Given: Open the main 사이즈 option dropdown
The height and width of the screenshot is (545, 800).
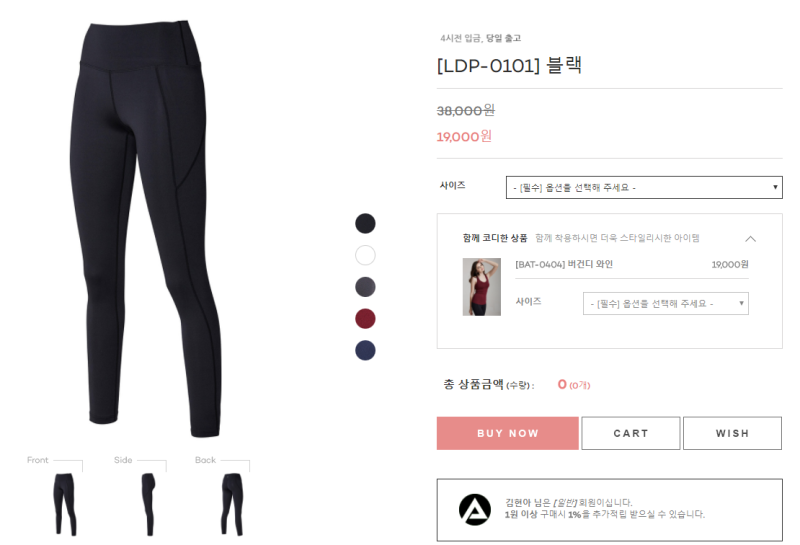Looking at the screenshot, I should [x=644, y=187].
